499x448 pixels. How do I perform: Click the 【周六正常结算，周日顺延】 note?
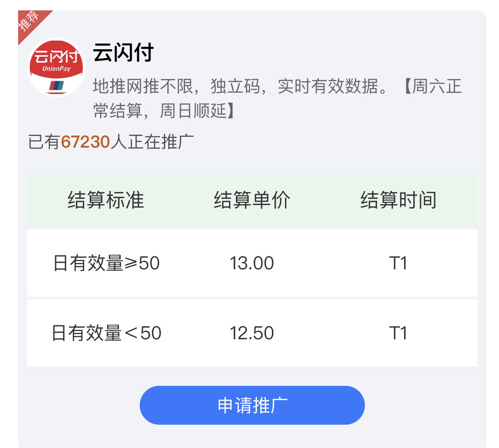pyautogui.click(x=277, y=98)
